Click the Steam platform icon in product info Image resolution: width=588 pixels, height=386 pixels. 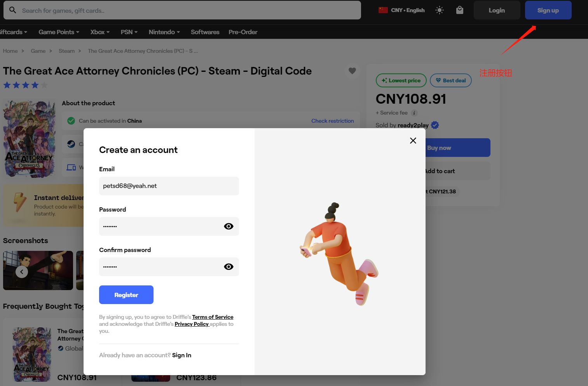[71, 144]
